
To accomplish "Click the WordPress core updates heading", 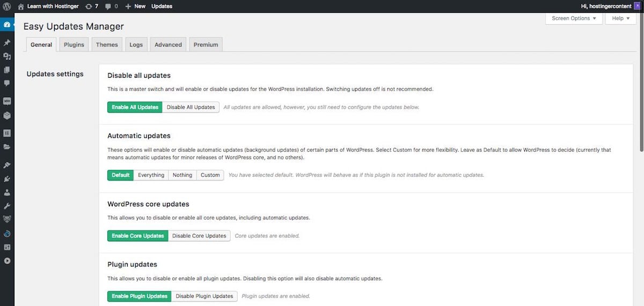I will click(x=148, y=204).
